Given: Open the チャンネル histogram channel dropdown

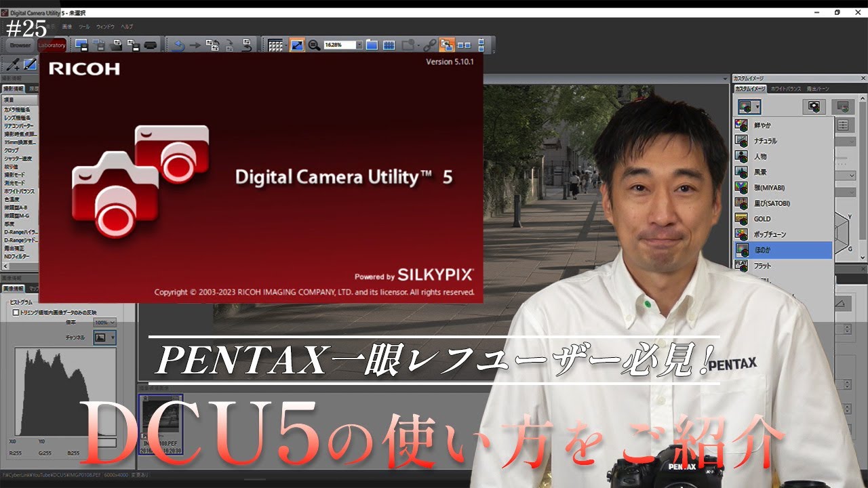Looking at the screenshot, I should [x=104, y=337].
